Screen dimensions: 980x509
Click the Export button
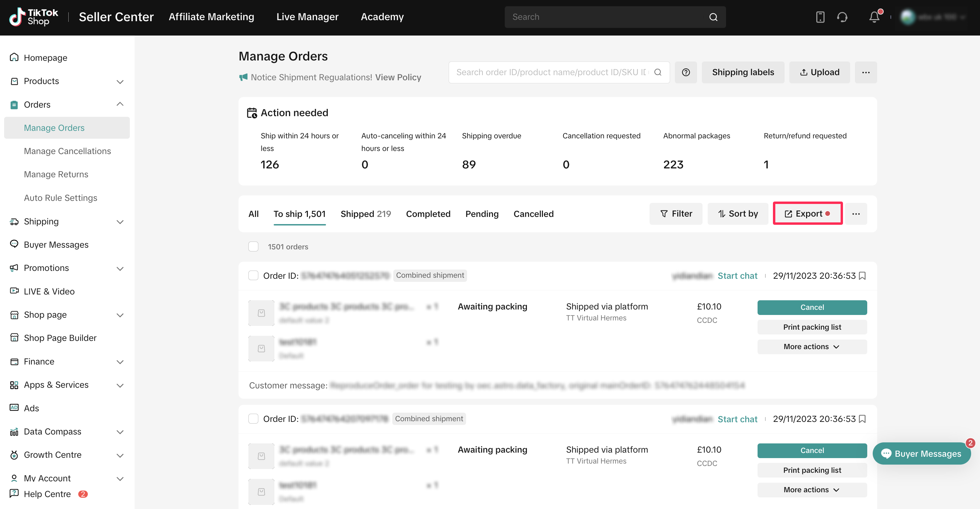pyautogui.click(x=807, y=214)
